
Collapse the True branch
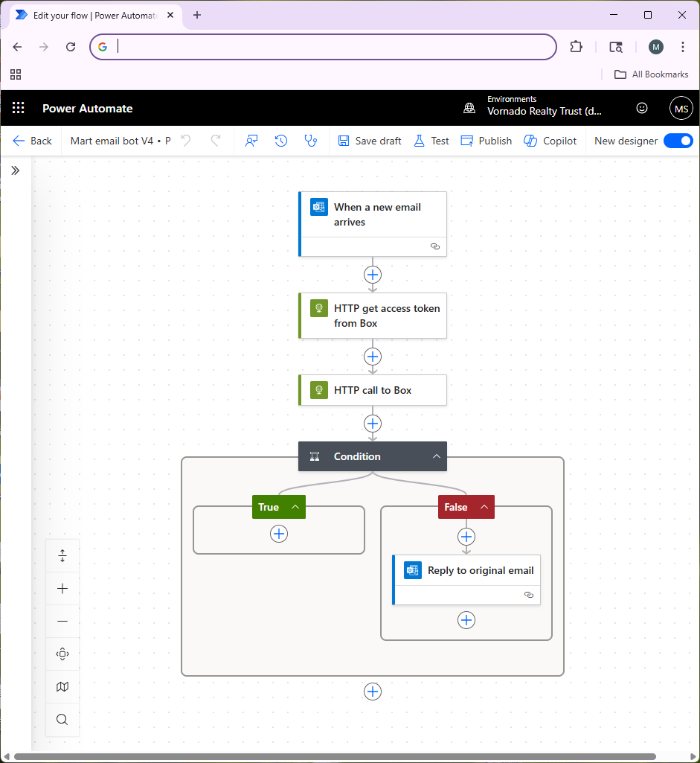pyautogui.click(x=295, y=507)
